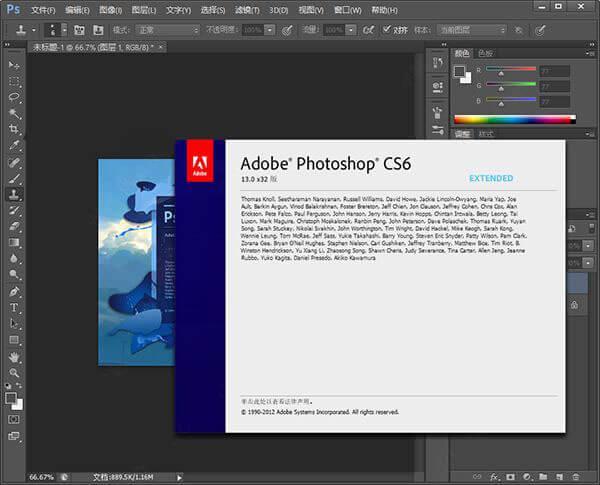
Task: Select the Lasso tool
Action: pos(14,97)
